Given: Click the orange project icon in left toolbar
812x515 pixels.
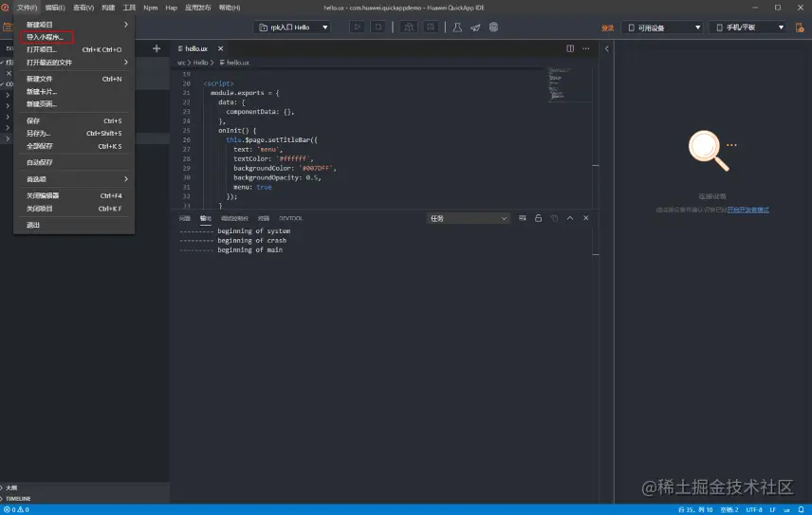Looking at the screenshot, I should [x=8, y=28].
